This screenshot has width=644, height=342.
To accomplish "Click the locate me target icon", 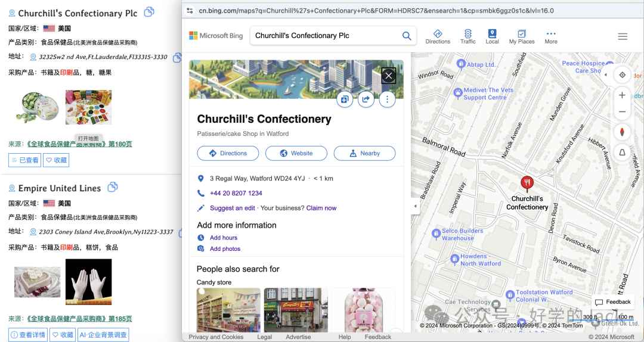I will pos(622,74).
